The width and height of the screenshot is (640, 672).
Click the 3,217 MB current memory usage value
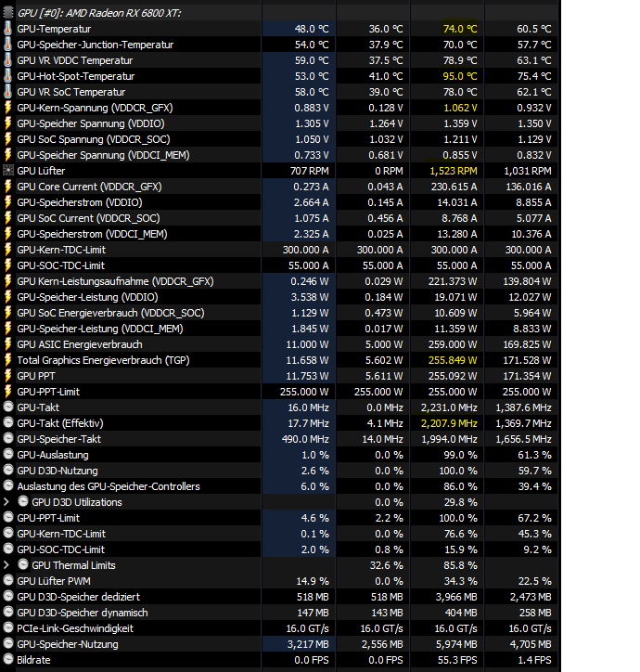click(308, 644)
